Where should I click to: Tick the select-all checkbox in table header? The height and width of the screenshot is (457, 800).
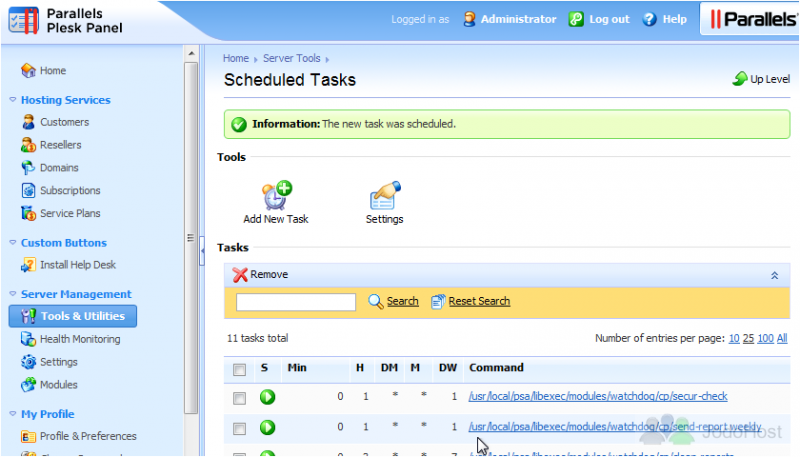tap(239, 370)
